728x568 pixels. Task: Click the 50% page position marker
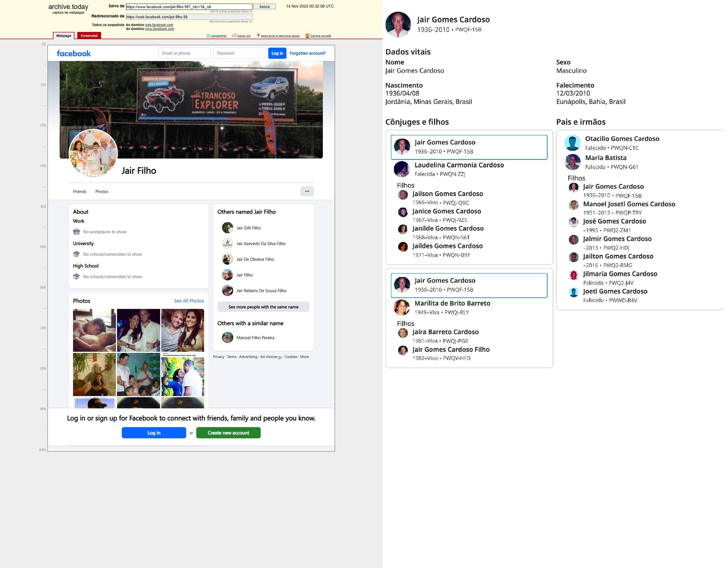point(43,246)
